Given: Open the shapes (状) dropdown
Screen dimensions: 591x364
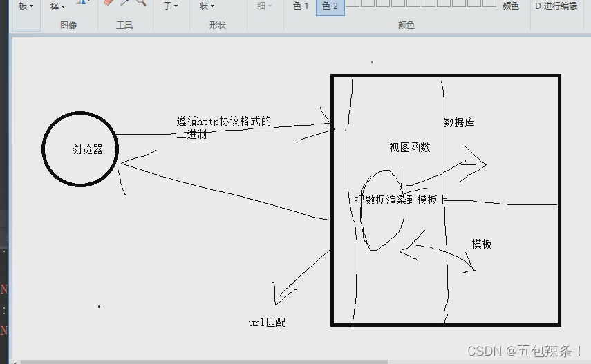Looking at the screenshot, I should point(207,6).
